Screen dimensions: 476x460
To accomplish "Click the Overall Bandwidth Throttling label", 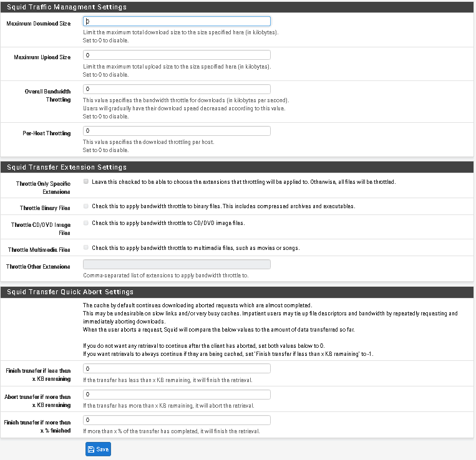I will click(47, 95).
